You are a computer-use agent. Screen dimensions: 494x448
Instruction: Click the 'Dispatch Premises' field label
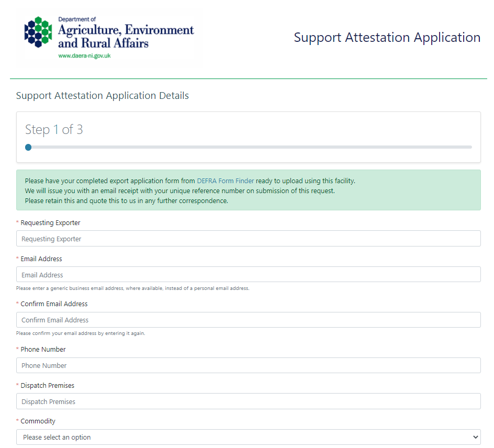coord(47,386)
